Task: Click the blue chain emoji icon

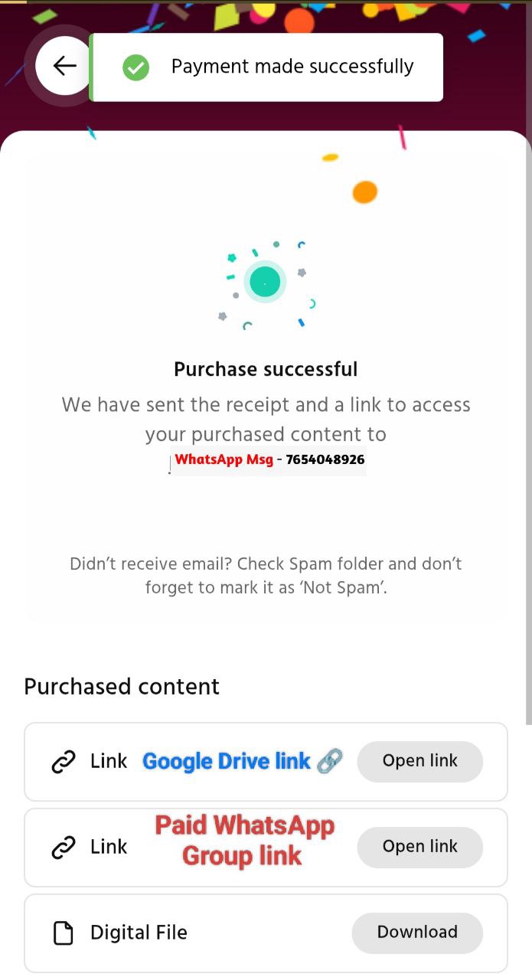Action: [x=329, y=761]
